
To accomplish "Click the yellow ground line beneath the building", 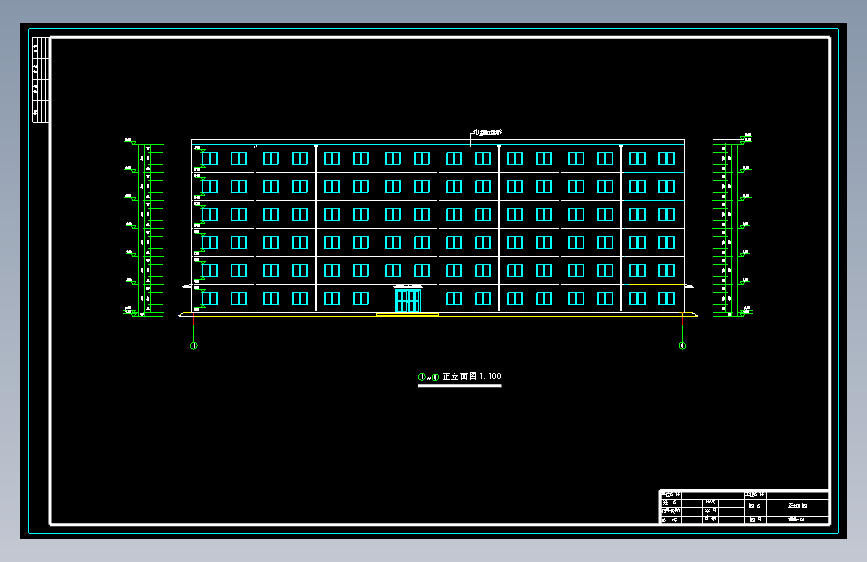I will click(x=438, y=316).
